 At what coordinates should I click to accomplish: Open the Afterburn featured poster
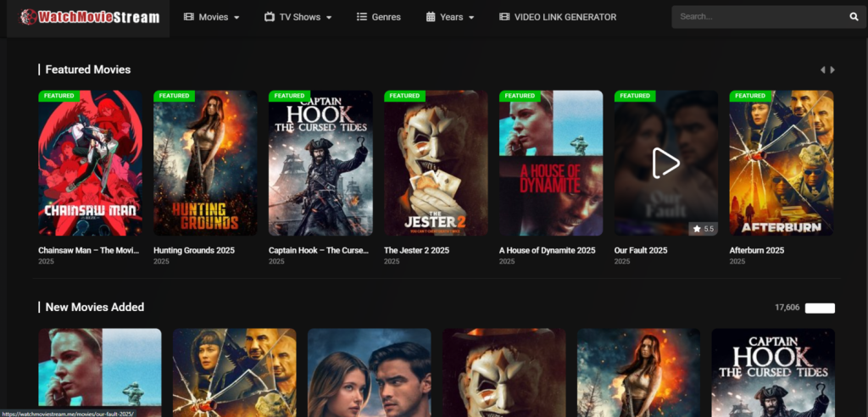click(781, 163)
